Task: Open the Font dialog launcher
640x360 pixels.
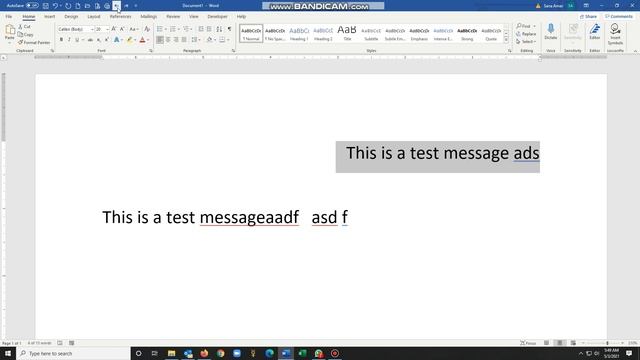Action: click(151, 51)
